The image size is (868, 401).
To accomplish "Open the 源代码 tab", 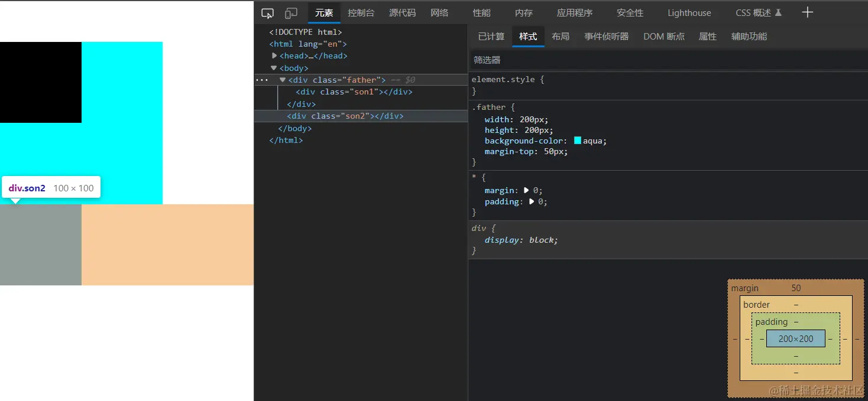I will pyautogui.click(x=402, y=13).
